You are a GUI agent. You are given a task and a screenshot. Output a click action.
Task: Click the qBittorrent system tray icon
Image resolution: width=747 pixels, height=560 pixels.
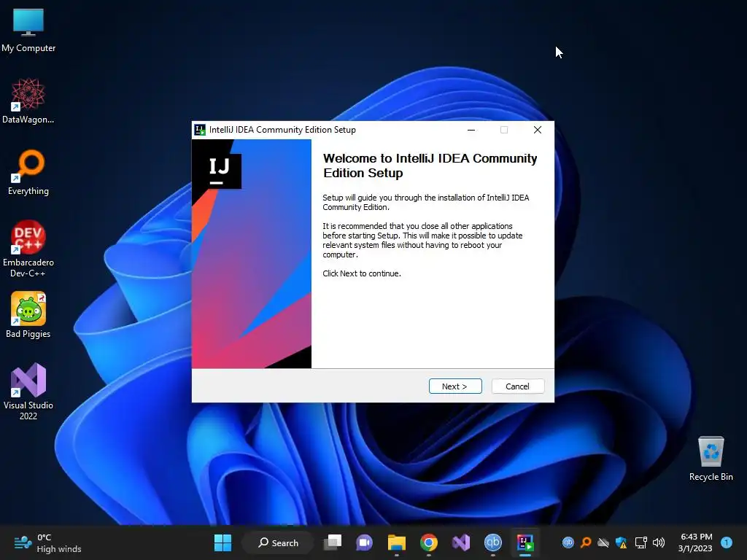point(568,542)
